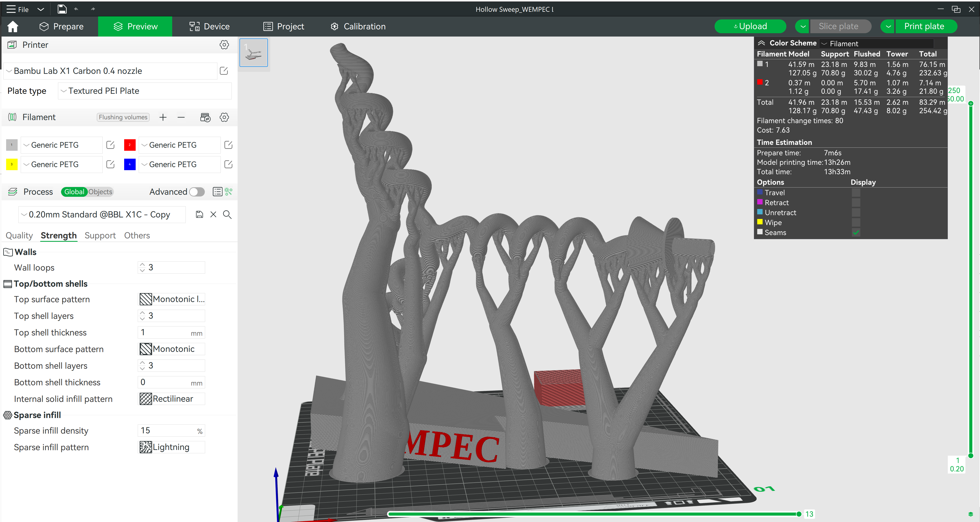Open the Support settings tab
980x522 pixels.
[x=100, y=236]
